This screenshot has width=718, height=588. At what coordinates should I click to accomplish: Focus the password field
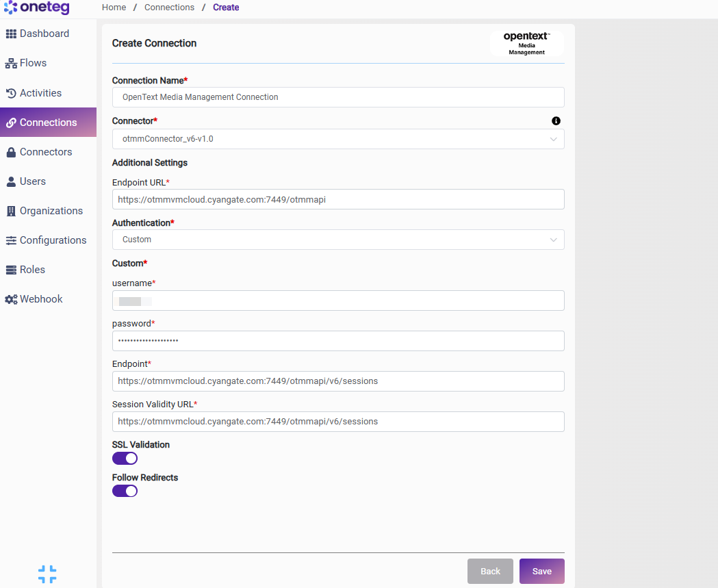[x=338, y=341]
